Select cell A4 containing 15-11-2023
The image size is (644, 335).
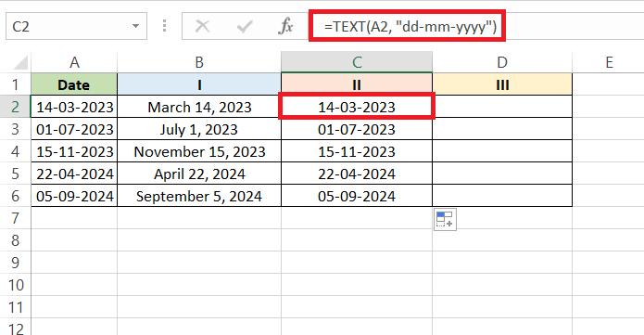(74, 151)
